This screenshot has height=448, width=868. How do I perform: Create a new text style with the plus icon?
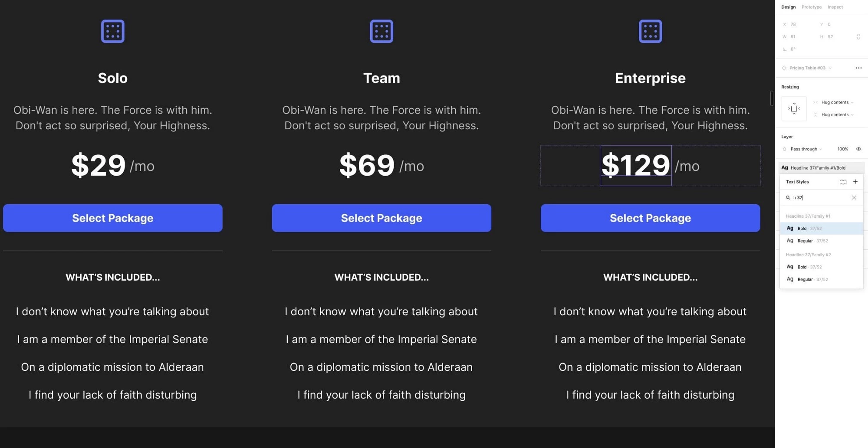pyautogui.click(x=855, y=182)
